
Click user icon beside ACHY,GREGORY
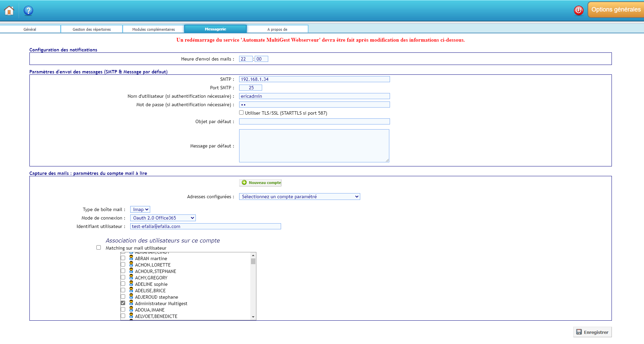point(131,277)
